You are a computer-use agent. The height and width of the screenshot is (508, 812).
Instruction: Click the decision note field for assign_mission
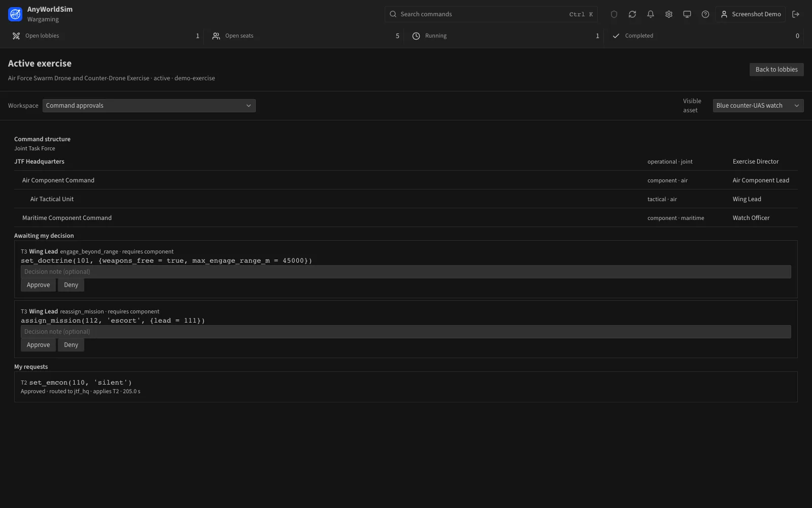pos(406,332)
